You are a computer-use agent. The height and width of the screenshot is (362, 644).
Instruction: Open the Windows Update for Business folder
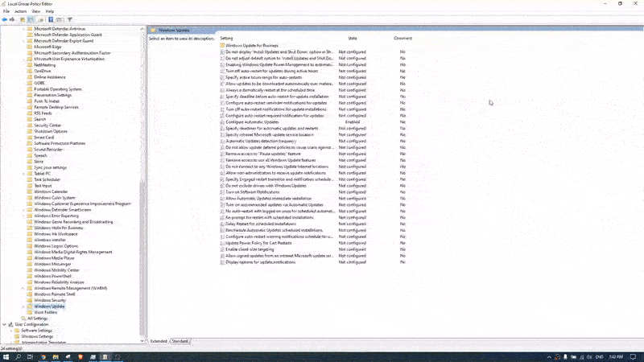[252, 46]
